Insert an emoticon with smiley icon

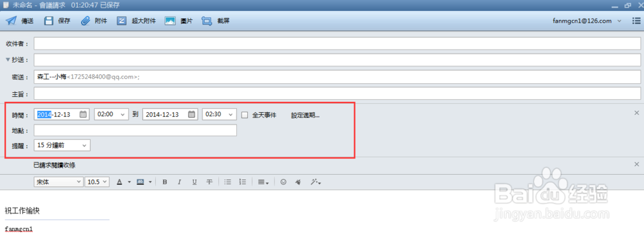click(283, 182)
